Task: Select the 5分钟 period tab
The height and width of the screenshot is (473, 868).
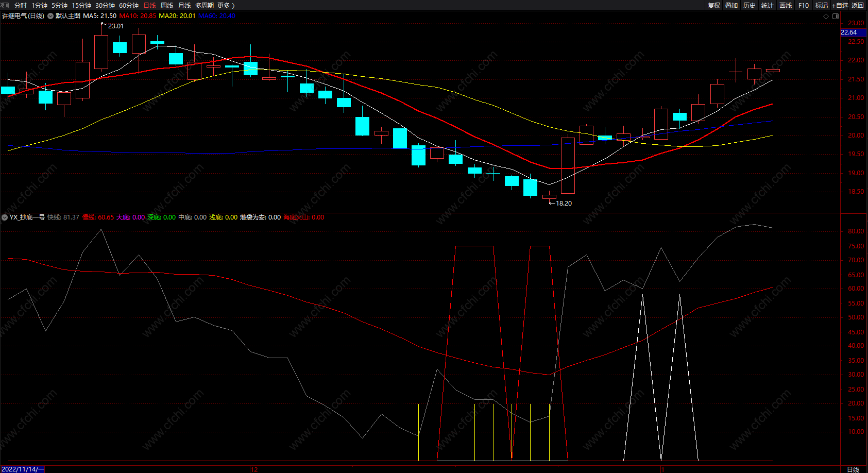Action: pyautogui.click(x=59, y=5)
